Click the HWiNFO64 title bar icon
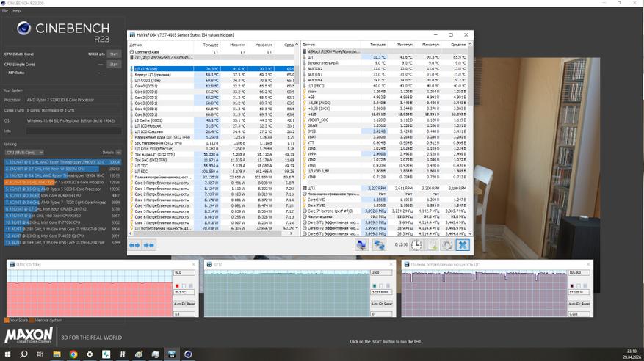Screen dimensions: 644x361 point(133,35)
